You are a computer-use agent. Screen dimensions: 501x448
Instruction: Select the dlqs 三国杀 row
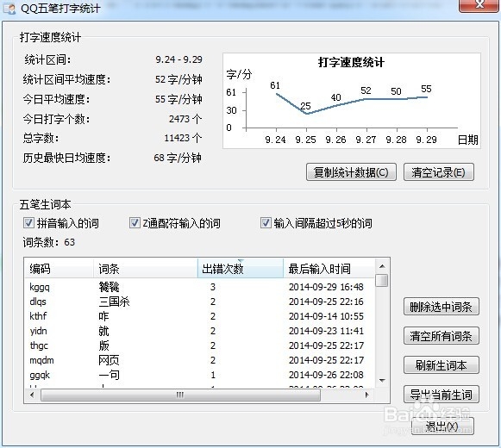pos(200,302)
